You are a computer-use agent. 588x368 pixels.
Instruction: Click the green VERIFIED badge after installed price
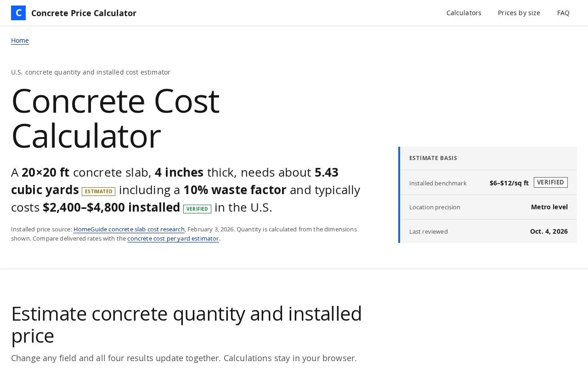pyautogui.click(x=197, y=209)
